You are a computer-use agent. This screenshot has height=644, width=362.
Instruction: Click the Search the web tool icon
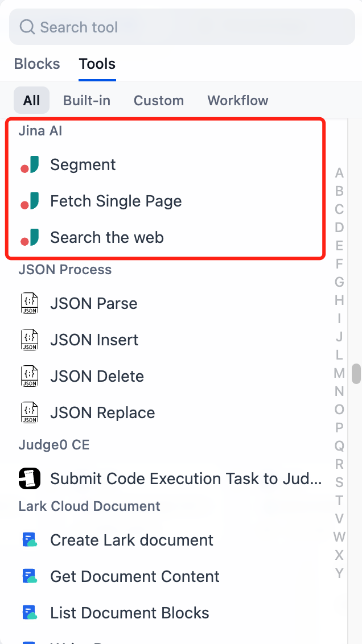pos(30,238)
